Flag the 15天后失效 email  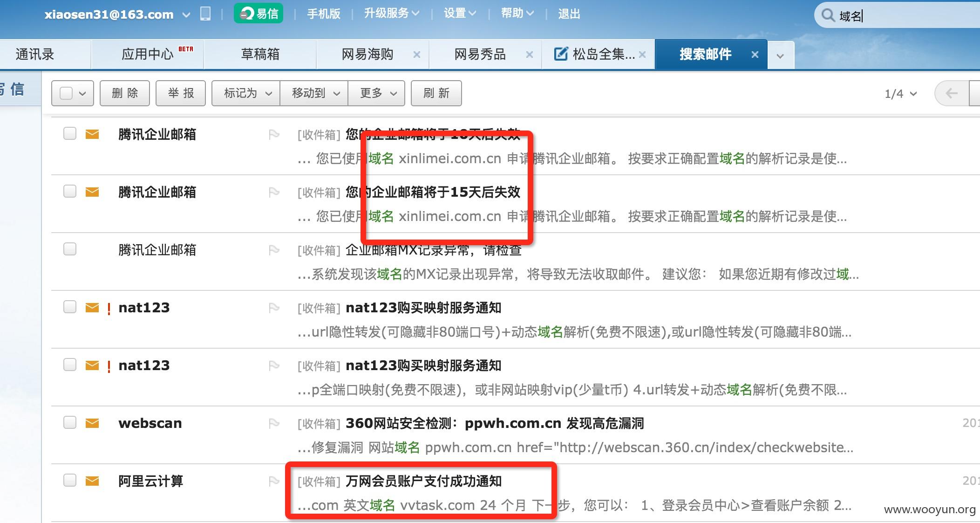tap(274, 193)
